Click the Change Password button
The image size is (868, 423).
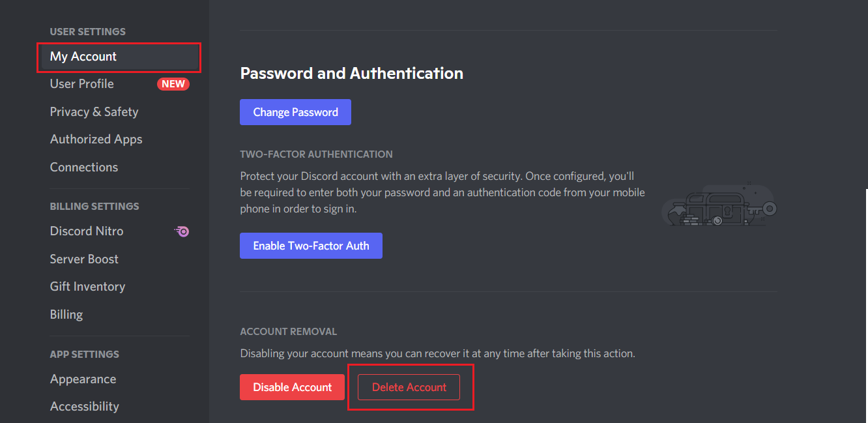pyautogui.click(x=295, y=111)
